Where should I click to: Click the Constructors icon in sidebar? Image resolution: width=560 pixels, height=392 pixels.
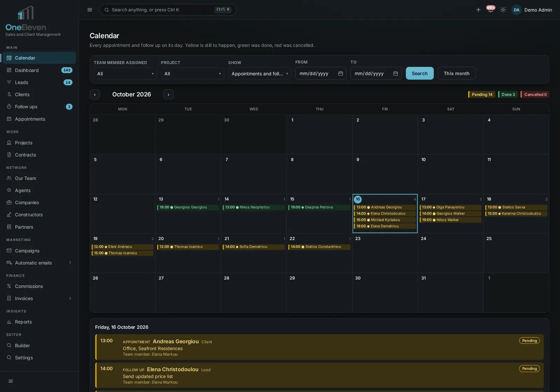[9, 215]
